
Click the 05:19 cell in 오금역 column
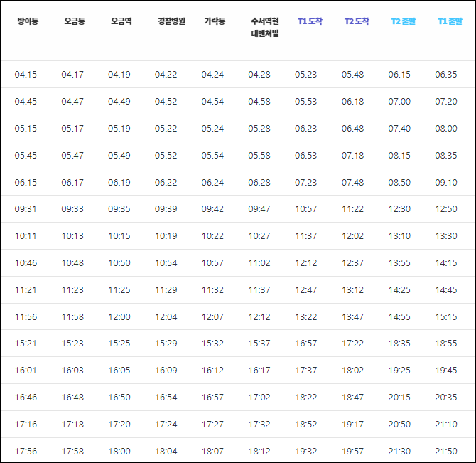(x=119, y=129)
